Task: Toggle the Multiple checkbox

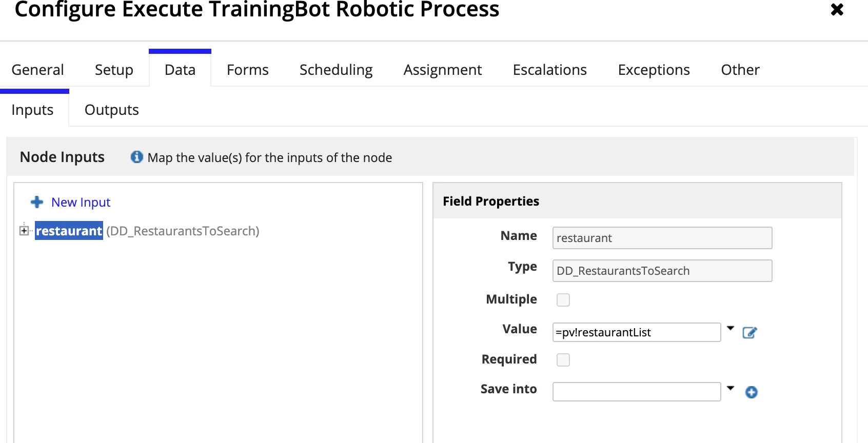Action: click(x=563, y=300)
